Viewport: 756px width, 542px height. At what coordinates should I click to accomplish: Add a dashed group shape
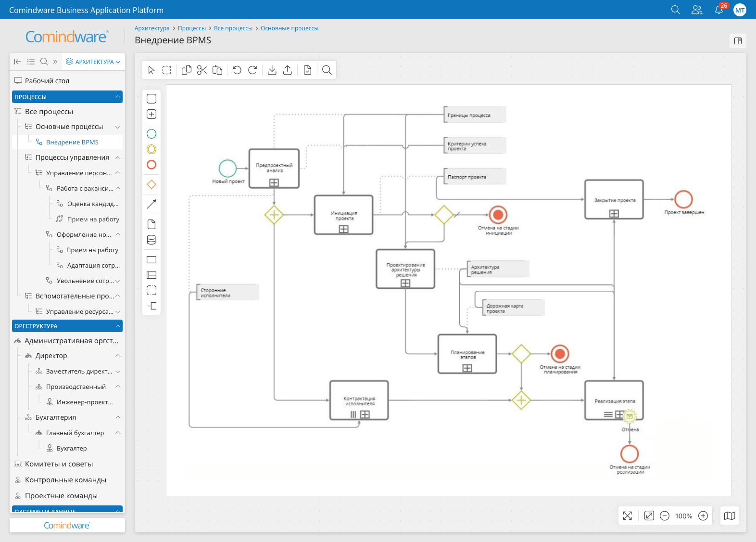[x=151, y=290]
